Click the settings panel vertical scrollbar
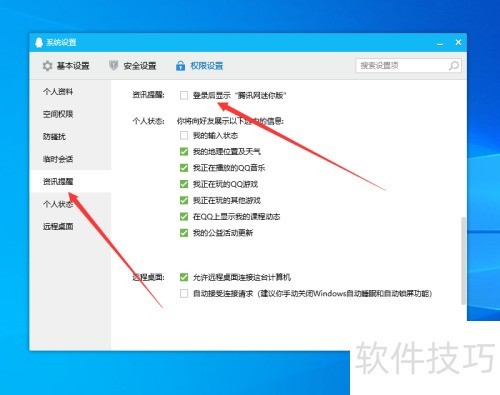This screenshot has height=395, width=500. pos(463,261)
